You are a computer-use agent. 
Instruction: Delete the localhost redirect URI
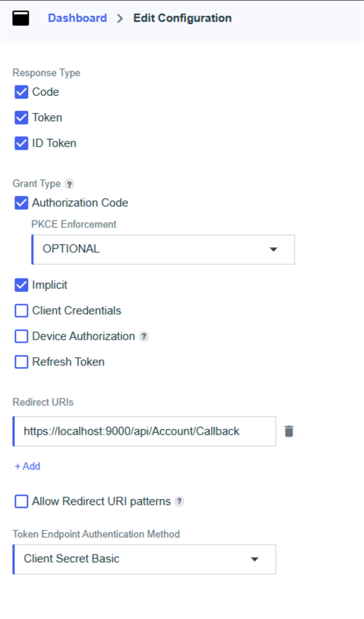pos(289,431)
